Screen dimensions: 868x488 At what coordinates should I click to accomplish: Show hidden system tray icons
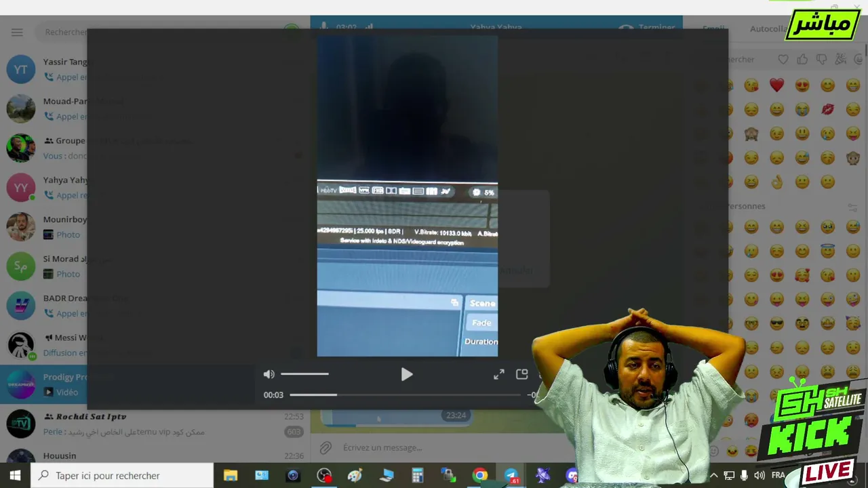pyautogui.click(x=713, y=475)
